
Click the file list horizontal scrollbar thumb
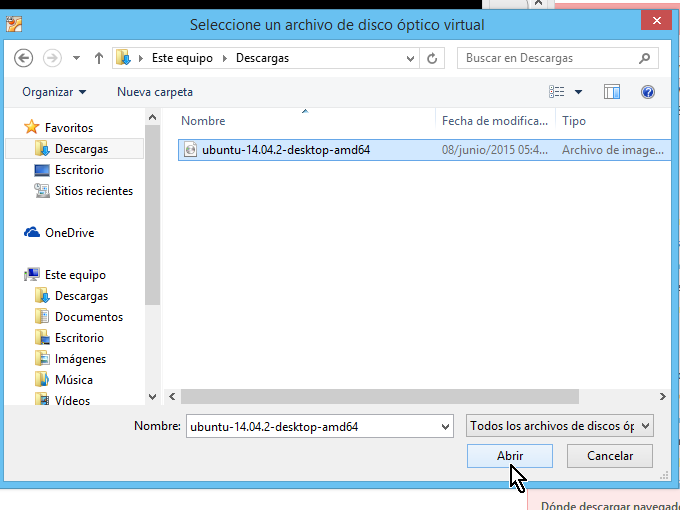pyautogui.click(x=380, y=396)
